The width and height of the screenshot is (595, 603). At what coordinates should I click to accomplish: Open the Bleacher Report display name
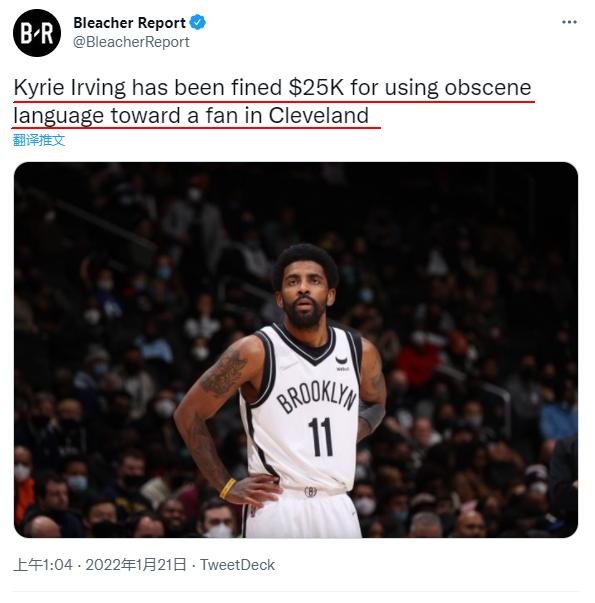coord(129,23)
